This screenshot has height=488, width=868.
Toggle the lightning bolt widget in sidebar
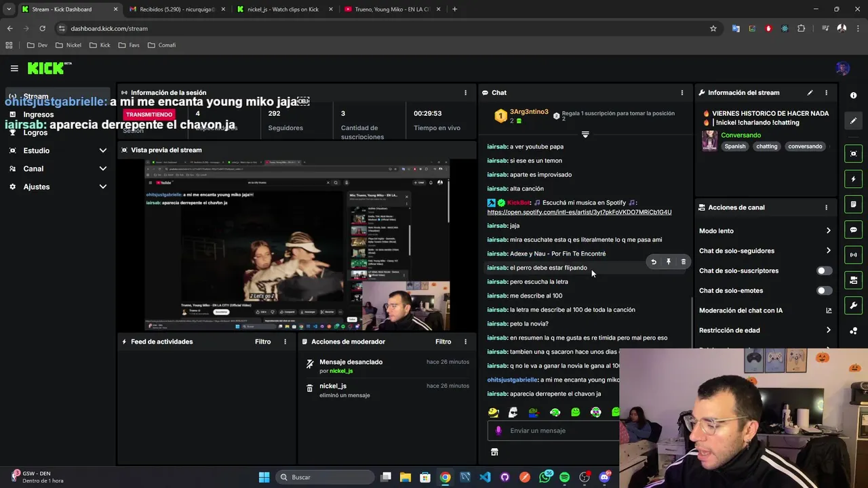[854, 179]
